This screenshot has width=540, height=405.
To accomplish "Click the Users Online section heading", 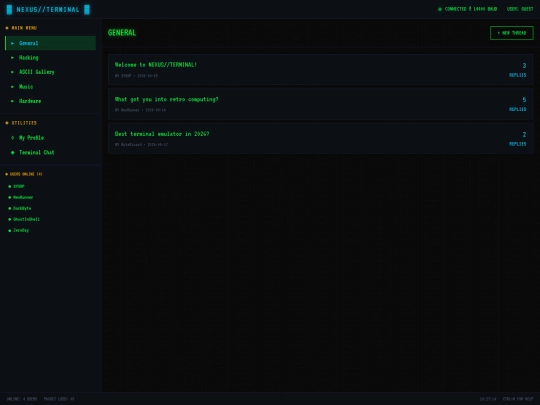I will point(24,174).
